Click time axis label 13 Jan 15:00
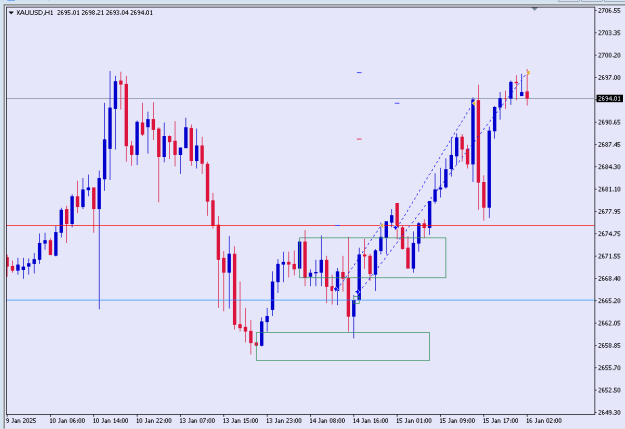625x429 pixels. (x=240, y=421)
